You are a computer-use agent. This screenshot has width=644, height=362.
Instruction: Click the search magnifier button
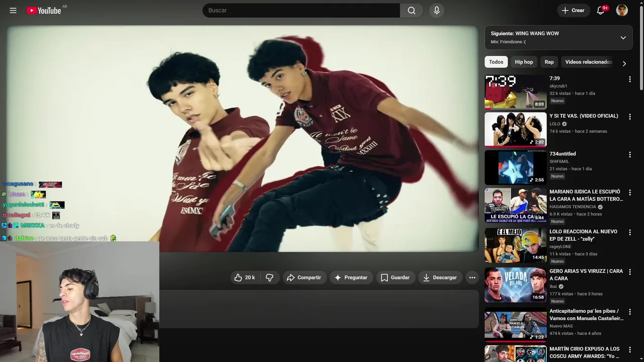412,11
